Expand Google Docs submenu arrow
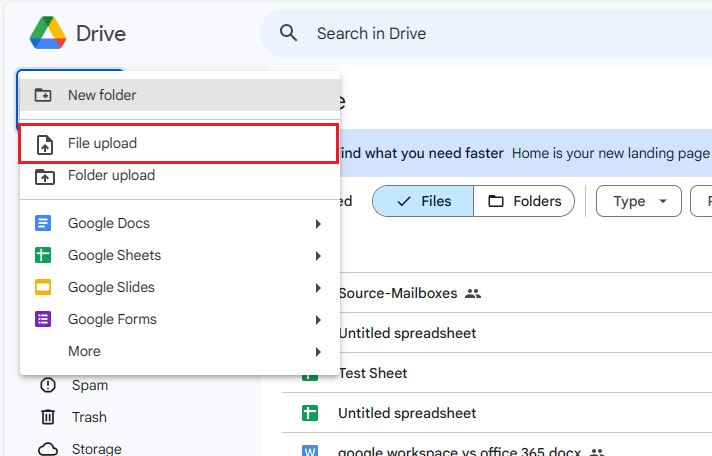Viewport: 712px width, 456px height. pyautogui.click(x=318, y=224)
